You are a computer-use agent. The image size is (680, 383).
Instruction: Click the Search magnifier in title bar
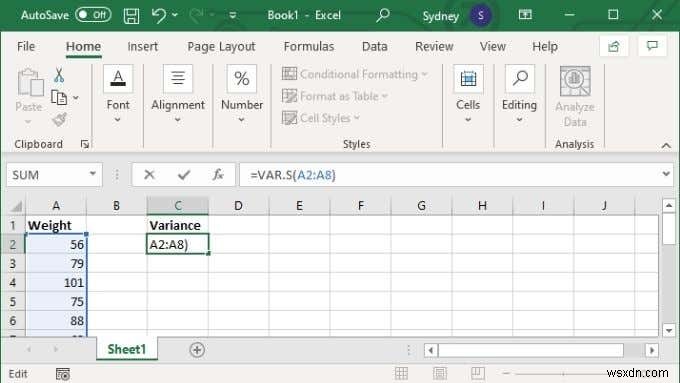pyautogui.click(x=382, y=15)
